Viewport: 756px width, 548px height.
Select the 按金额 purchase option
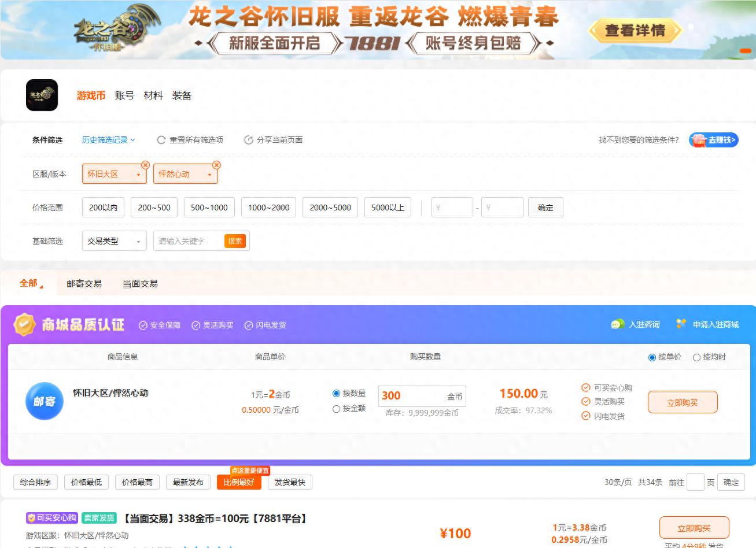pos(336,409)
